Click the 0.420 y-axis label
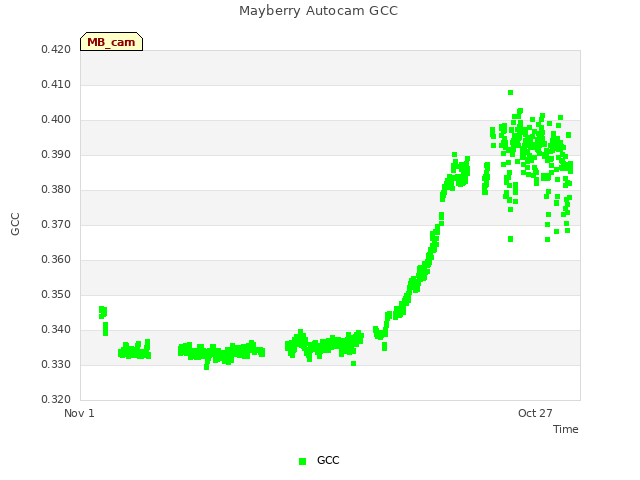This screenshot has height=480, width=640. pos(56,49)
